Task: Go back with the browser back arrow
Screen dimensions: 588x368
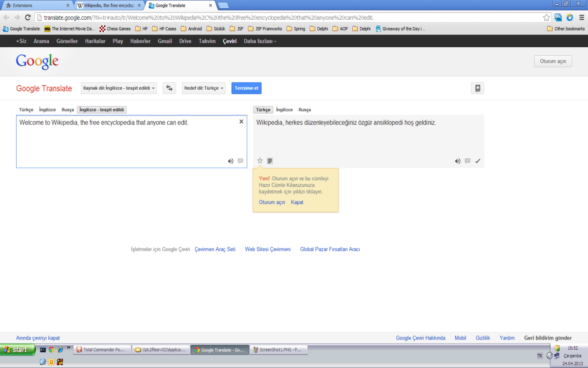Action: click(6, 17)
